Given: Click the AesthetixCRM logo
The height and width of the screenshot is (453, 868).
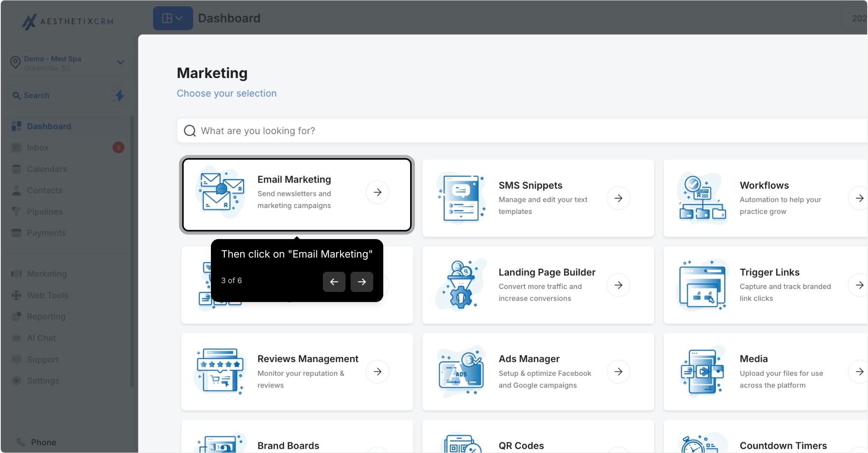Looking at the screenshot, I should (68, 21).
